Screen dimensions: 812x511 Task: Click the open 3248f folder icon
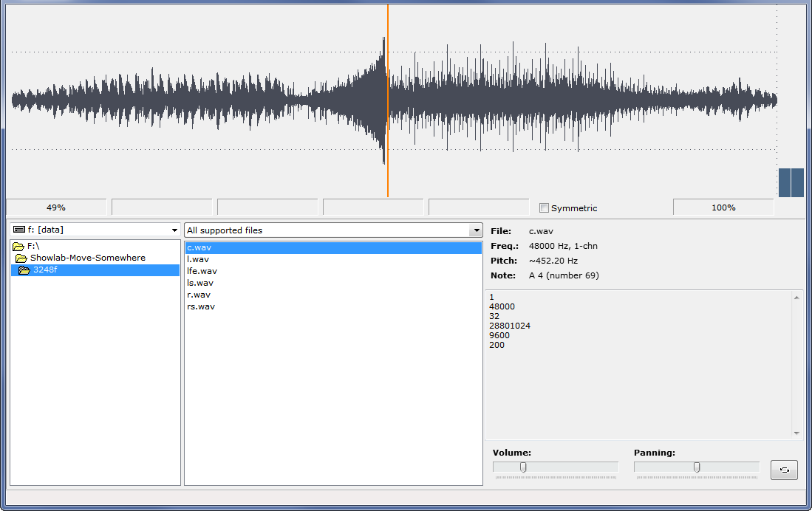tap(24, 270)
